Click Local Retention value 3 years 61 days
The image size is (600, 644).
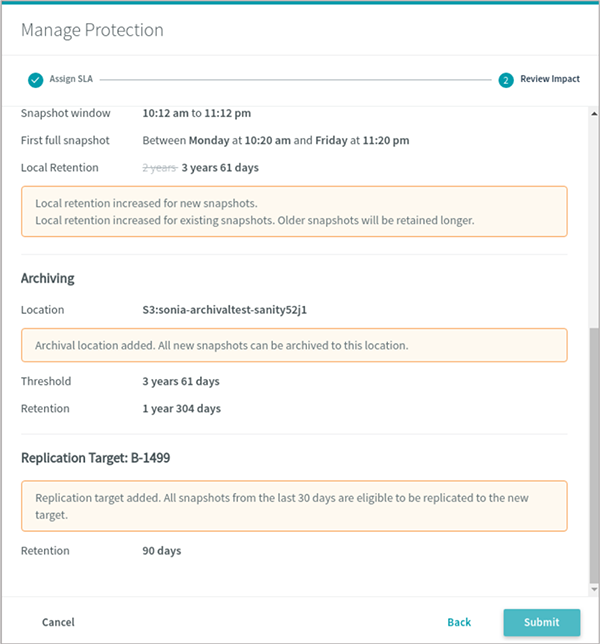pyautogui.click(x=220, y=168)
